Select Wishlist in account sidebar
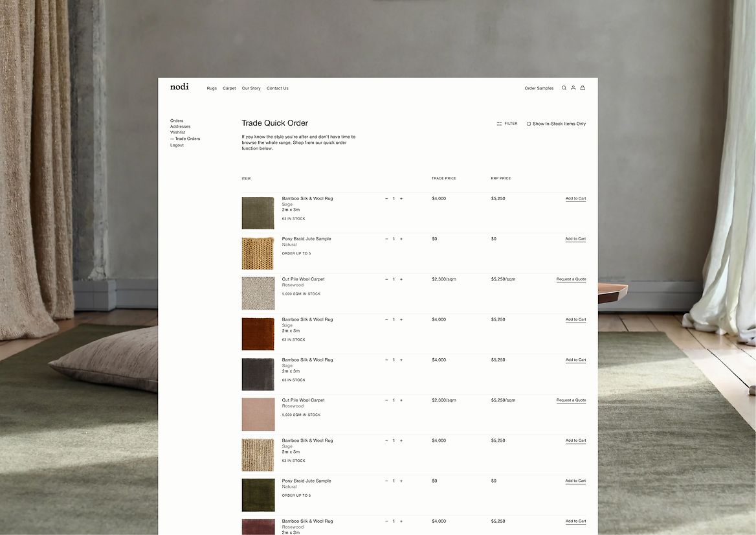The height and width of the screenshot is (535, 756). pyautogui.click(x=177, y=132)
